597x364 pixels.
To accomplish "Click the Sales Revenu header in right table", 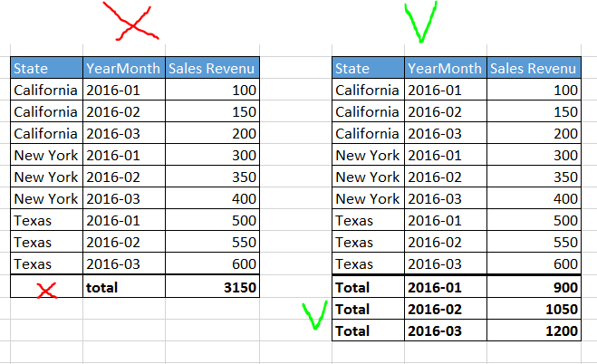I will click(534, 68).
